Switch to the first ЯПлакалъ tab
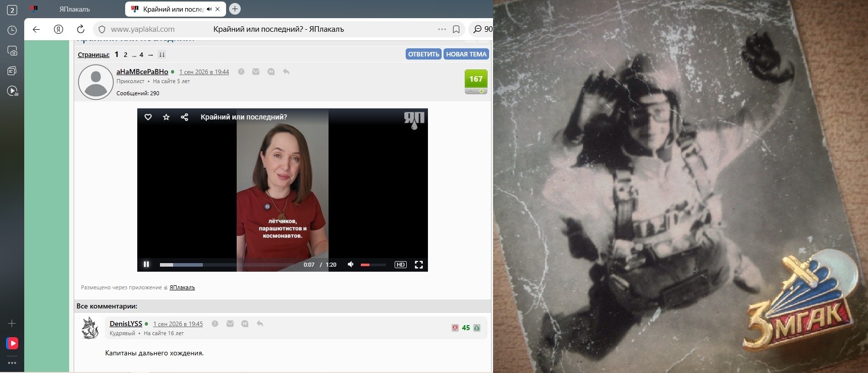 click(x=75, y=9)
